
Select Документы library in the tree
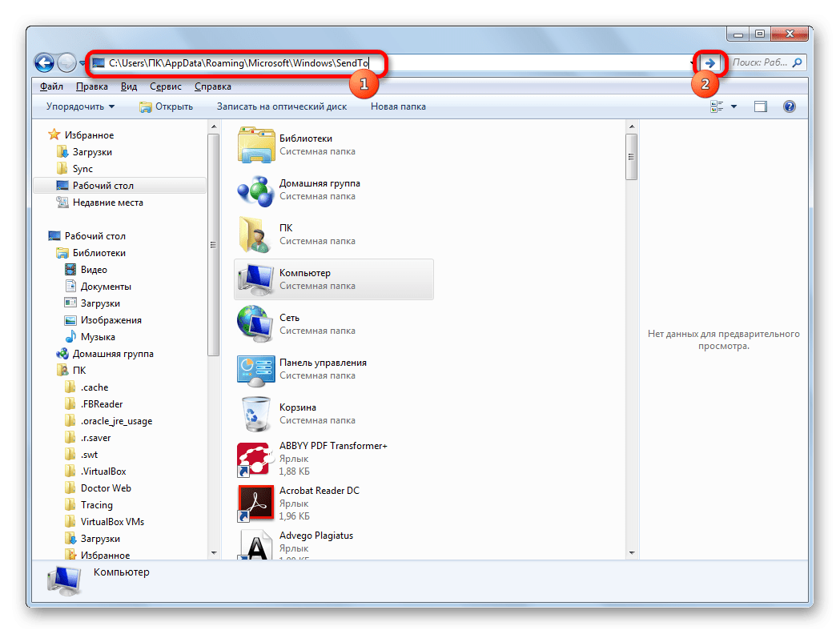(98, 287)
